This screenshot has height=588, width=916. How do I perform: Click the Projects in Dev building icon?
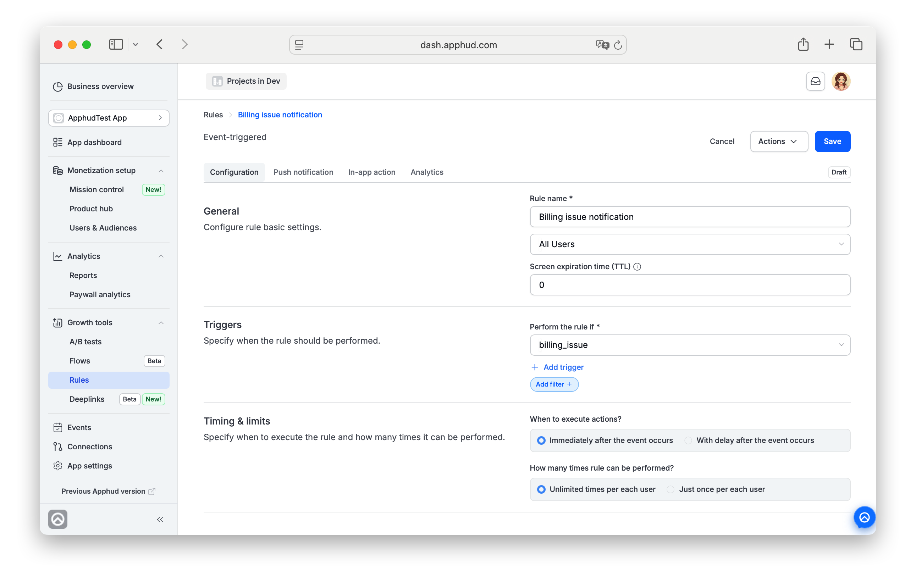217,81
